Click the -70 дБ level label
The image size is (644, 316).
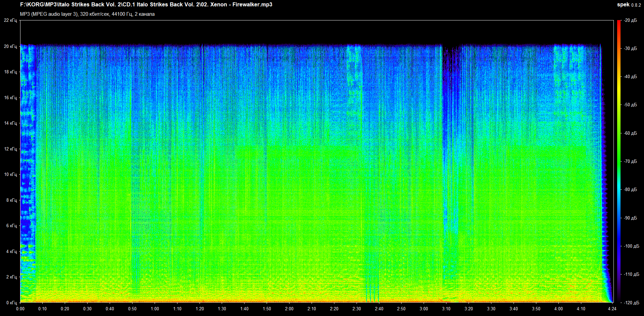pos(630,162)
